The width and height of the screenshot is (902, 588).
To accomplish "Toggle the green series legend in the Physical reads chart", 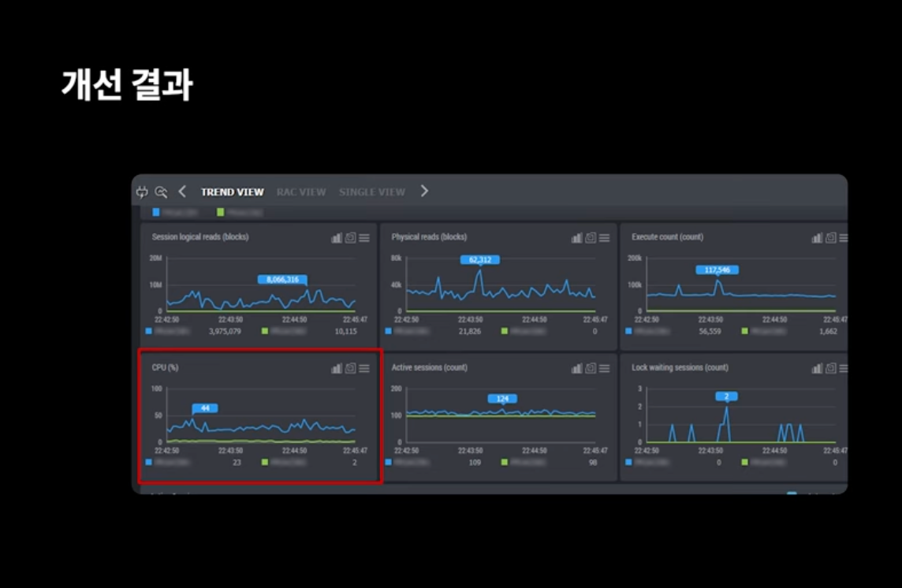I will click(x=505, y=332).
